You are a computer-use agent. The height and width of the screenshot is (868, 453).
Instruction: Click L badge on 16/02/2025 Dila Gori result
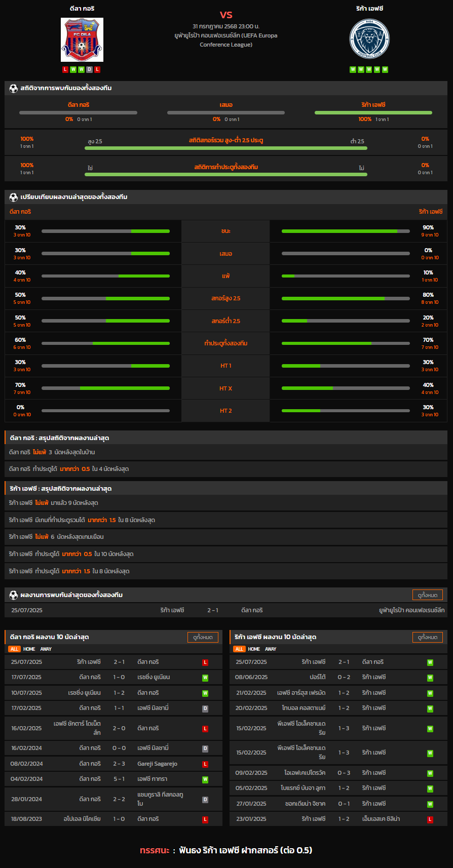click(x=205, y=729)
